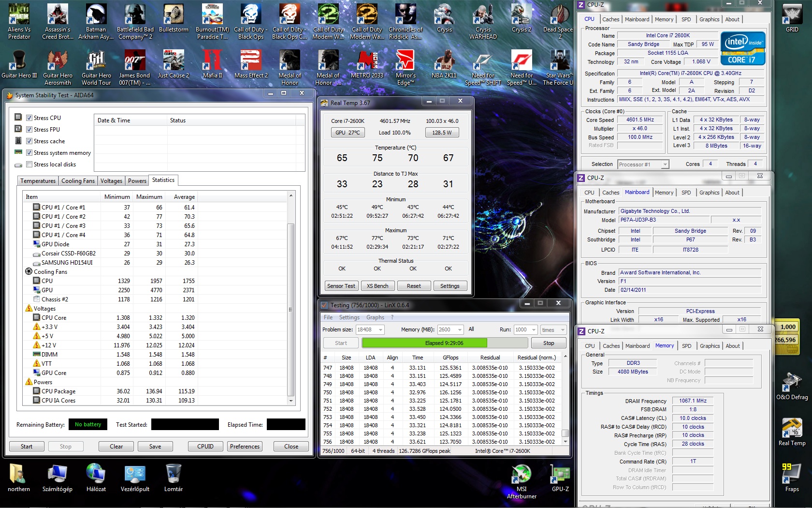Click the XS Bench button in Real Temp
The width and height of the screenshot is (812, 508).
click(377, 286)
